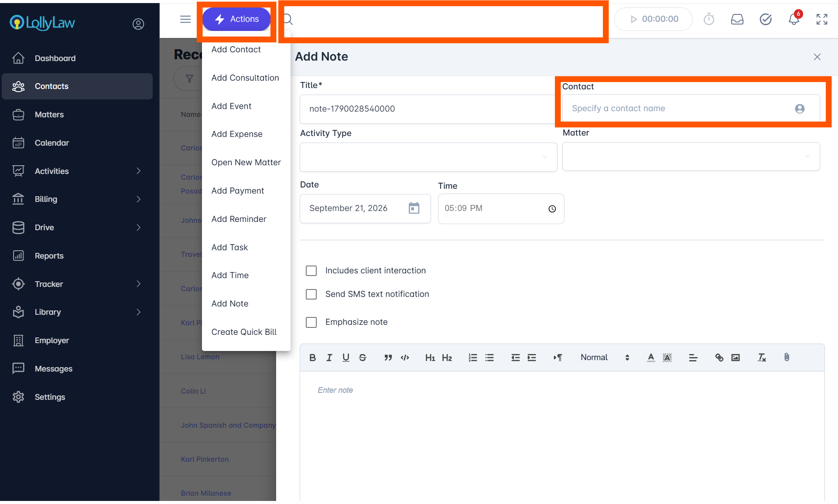Attach file with paperclip icon
This screenshot has height=504, width=838.
tap(787, 358)
